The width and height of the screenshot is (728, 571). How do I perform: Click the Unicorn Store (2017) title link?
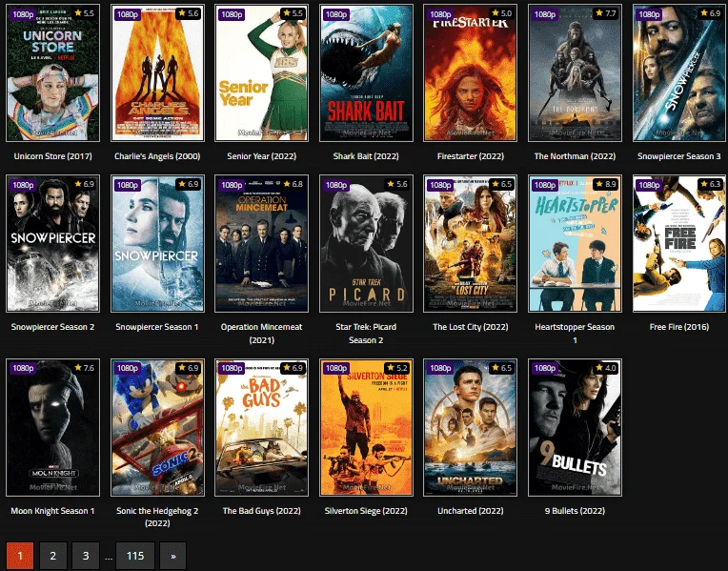pos(53,156)
